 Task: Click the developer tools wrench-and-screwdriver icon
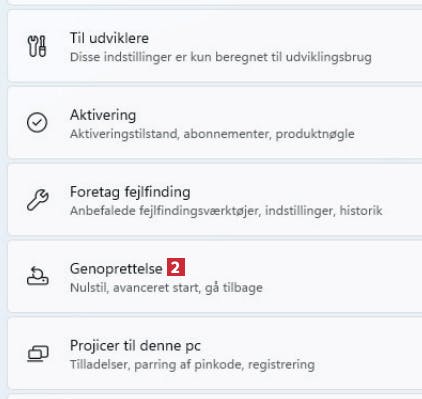click(37, 47)
